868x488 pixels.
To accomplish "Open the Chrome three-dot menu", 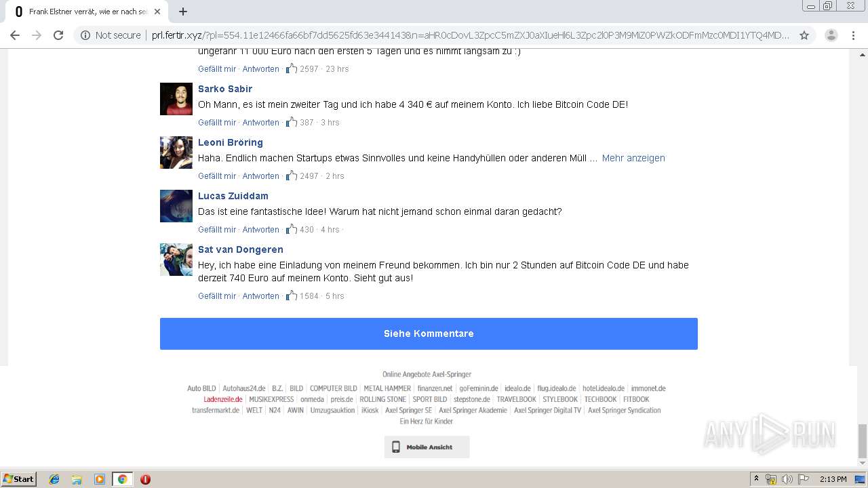I will pos(853,35).
